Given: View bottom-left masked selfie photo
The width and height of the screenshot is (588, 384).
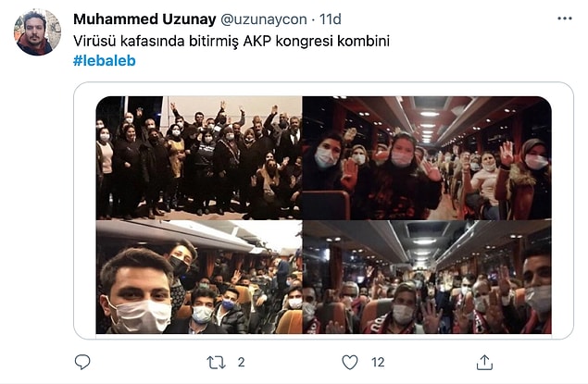Looking at the screenshot, I should [x=199, y=278].
